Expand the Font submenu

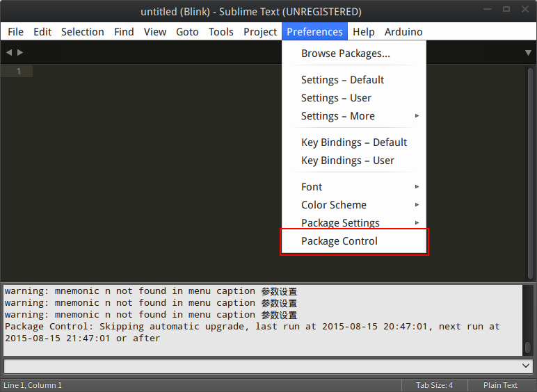[354, 187]
